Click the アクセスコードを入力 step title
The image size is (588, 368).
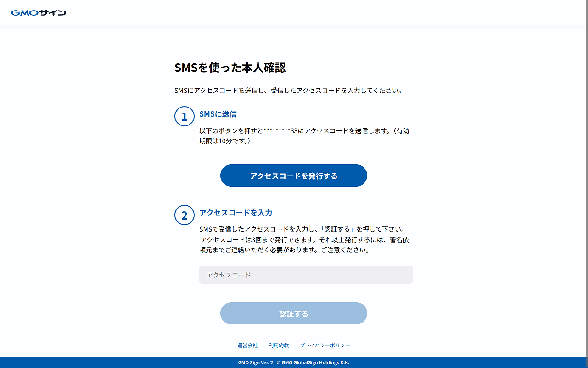[x=235, y=213]
